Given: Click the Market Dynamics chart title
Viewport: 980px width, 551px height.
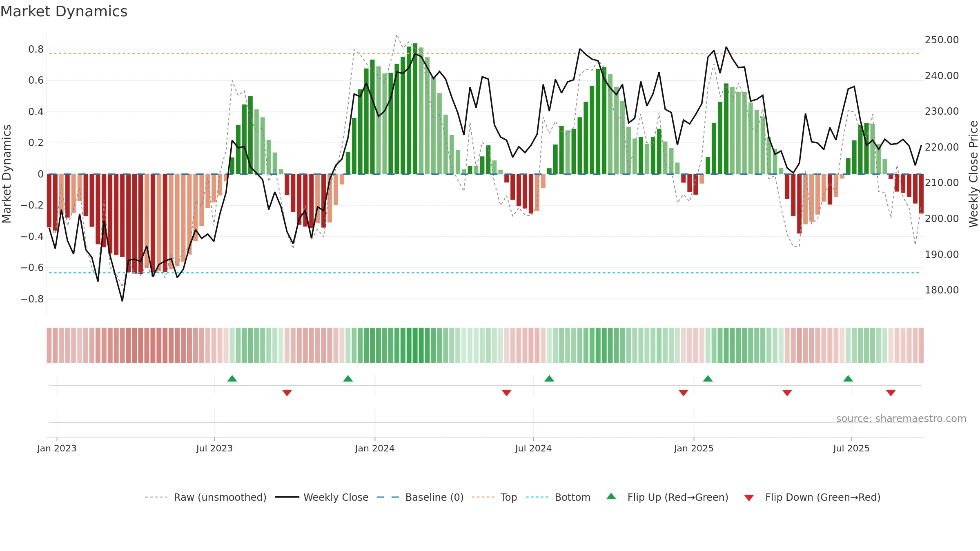Looking at the screenshot, I should (64, 11).
